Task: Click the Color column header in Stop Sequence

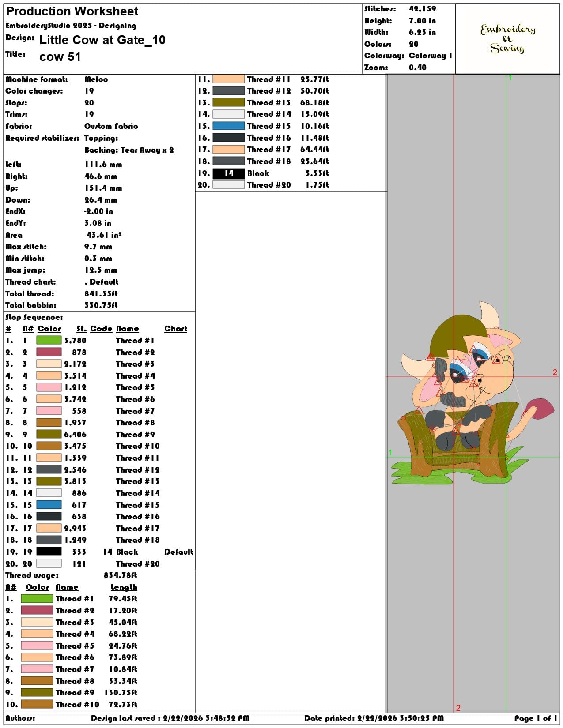Action: pyautogui.click(x=49, y=329)
